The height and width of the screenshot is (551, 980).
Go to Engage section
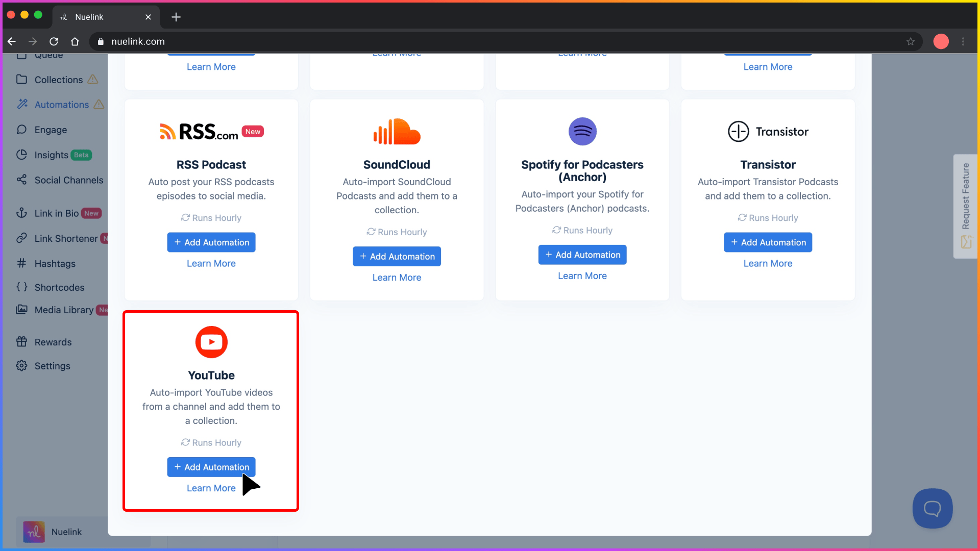pos(51,130)
